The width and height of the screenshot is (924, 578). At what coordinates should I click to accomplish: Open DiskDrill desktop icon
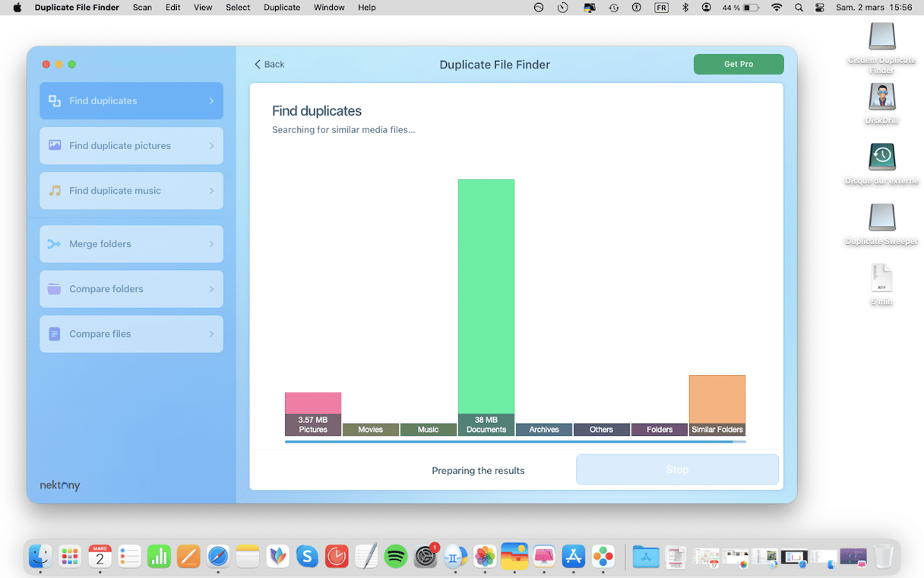pos(881,98)
